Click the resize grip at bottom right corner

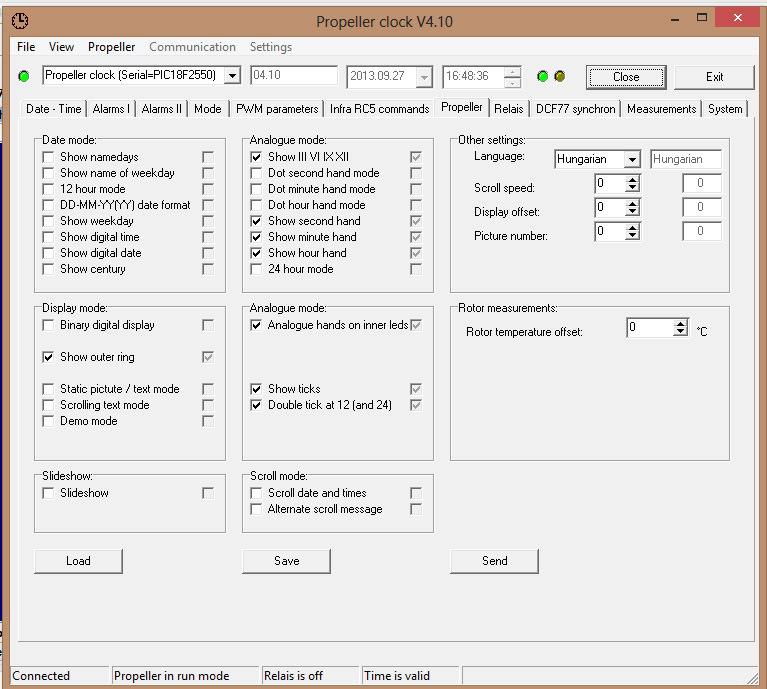coord(753,677)
